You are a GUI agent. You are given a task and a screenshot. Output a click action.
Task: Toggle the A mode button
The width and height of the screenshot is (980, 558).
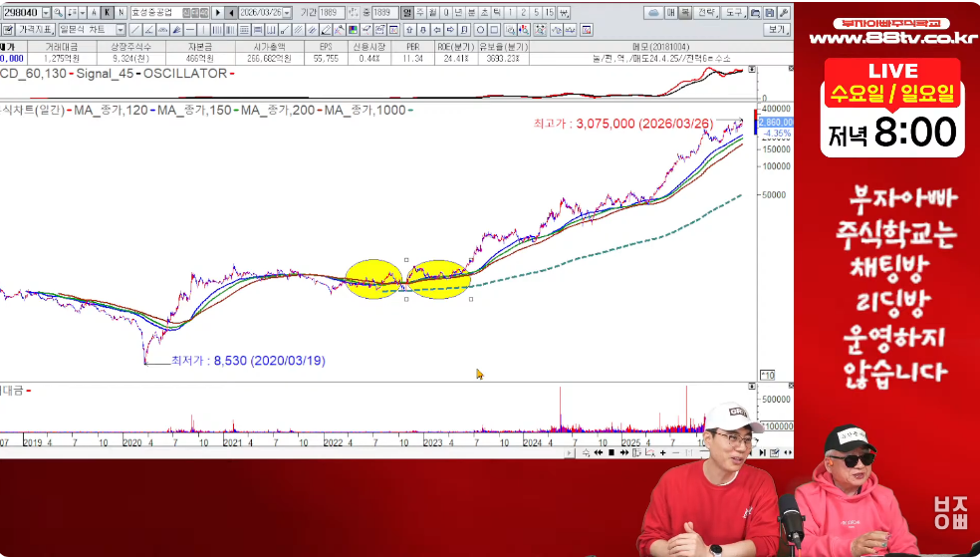click(x=94, y=13)
